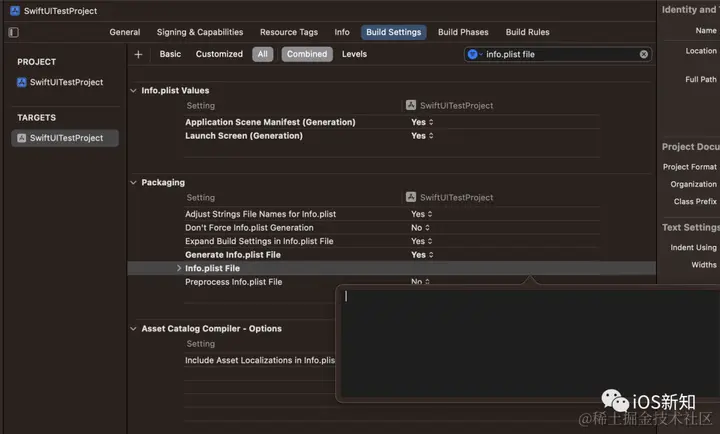The image size is (720, 434).
Task: Open Launch Screen (Generation) Yes dropdown
Action: pyautogui.click(x=422, y=136)
